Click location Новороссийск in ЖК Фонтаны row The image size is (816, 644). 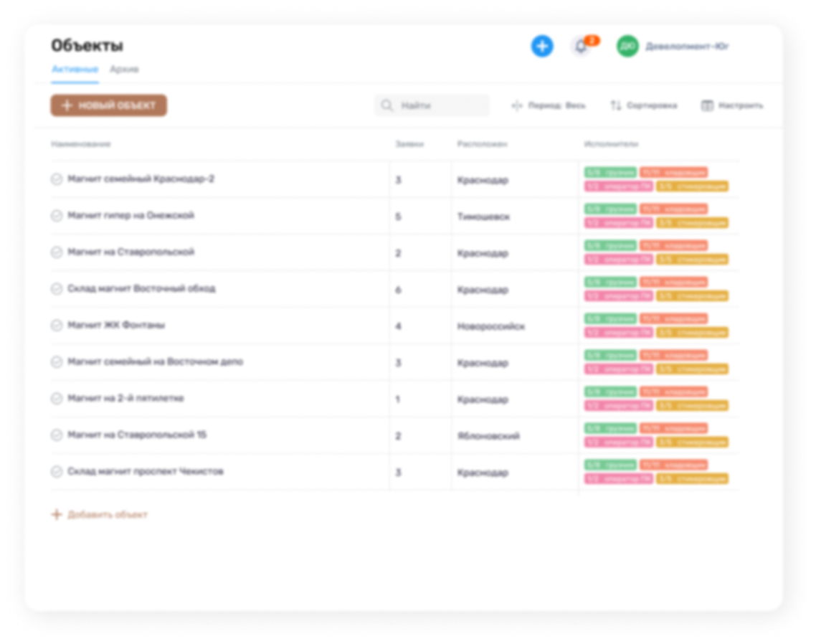(x=491, y=326)
